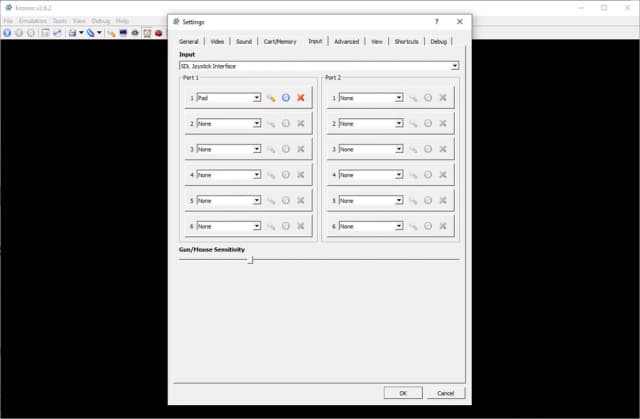The width and height of the screenshot is (640, 419).
Task: Click the grayed circle icon in Port 2 slot 5
Action: [x=428, y=200]
